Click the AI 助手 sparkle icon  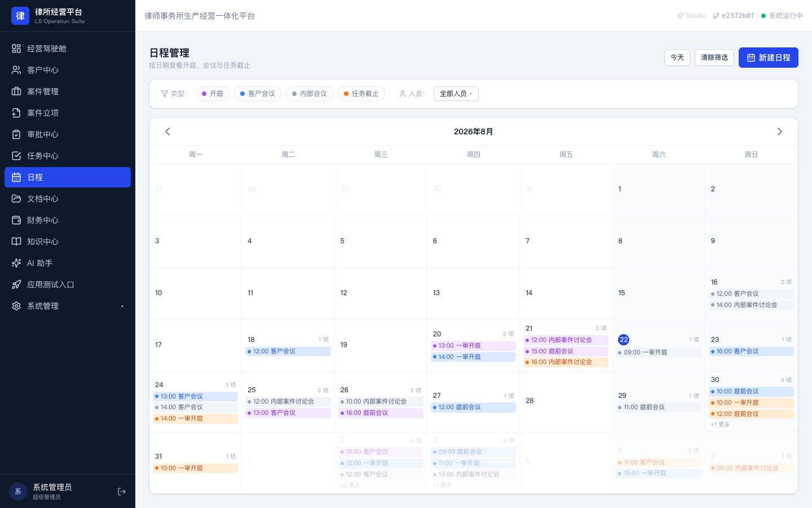16,263
